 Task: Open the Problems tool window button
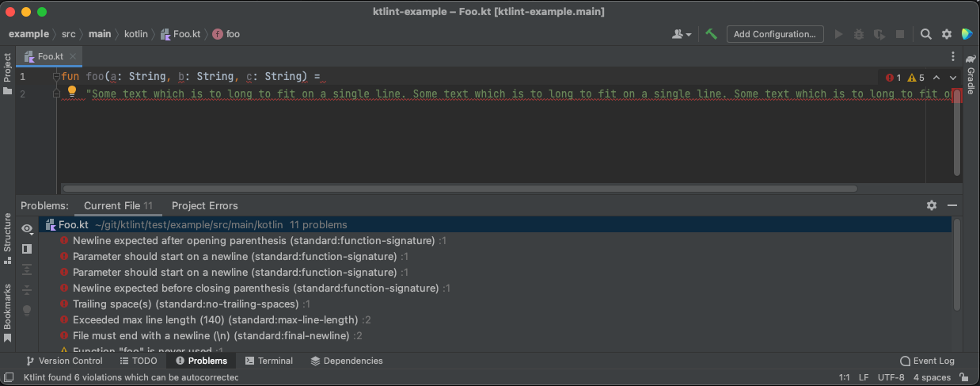coord(201,361)
